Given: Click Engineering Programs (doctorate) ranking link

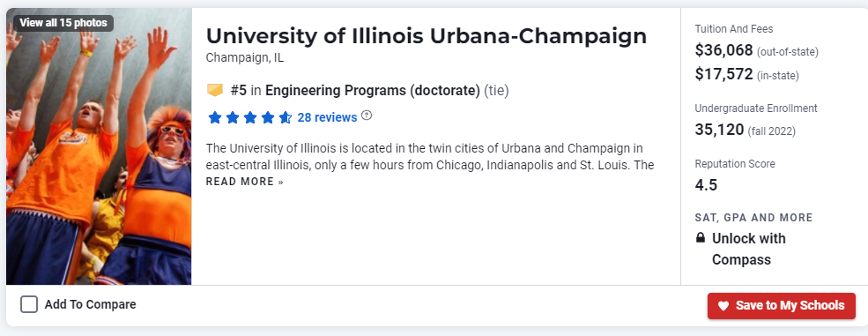Looking at the screenshot, I should 373,90.
